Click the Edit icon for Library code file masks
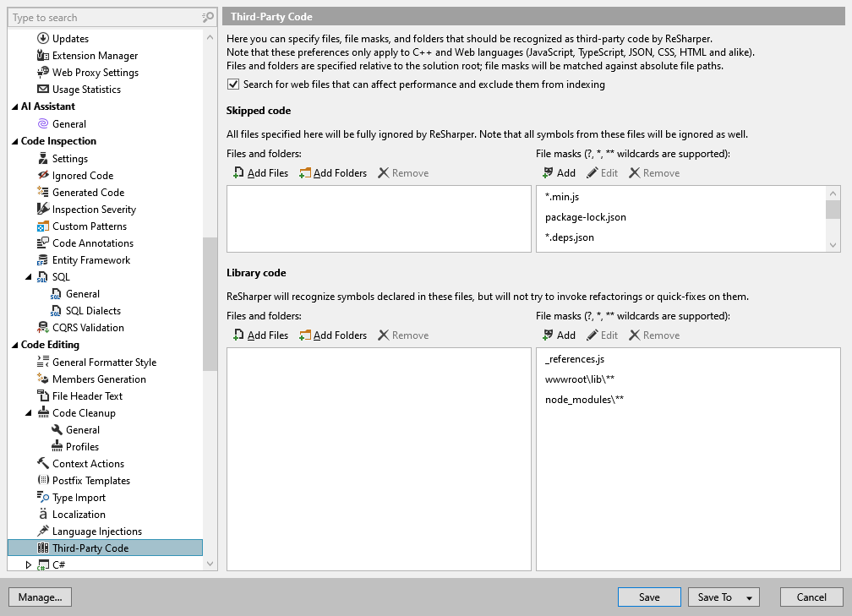The height and width of the screenshot is (616, 852). 593,335
